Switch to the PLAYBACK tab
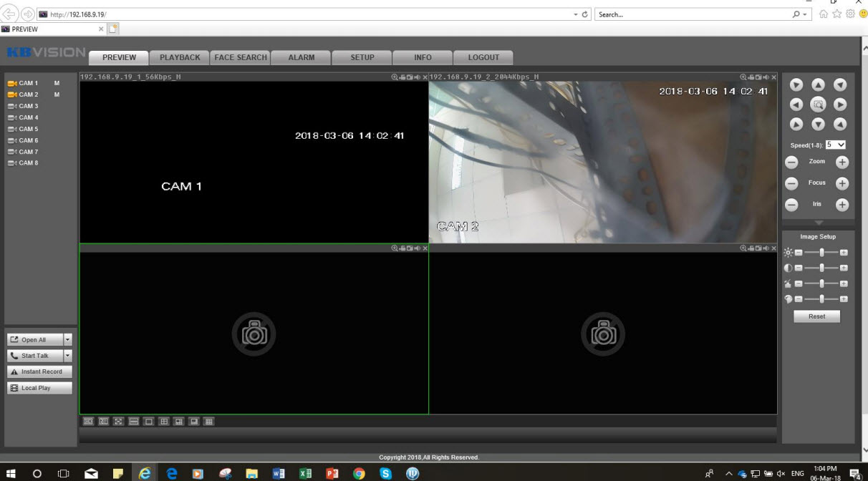Screen dimensions: 868x481 click(180, 57)
